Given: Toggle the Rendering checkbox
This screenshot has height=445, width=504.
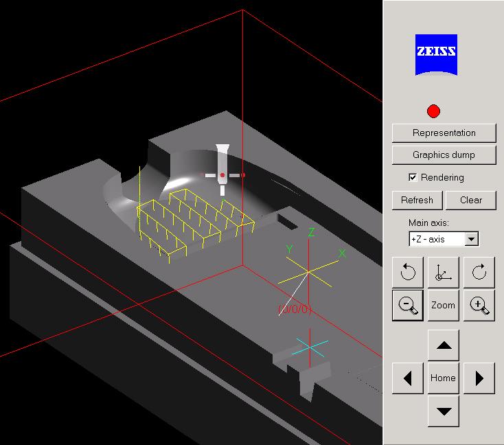Looking at the screenshot, I should (413, 177).
